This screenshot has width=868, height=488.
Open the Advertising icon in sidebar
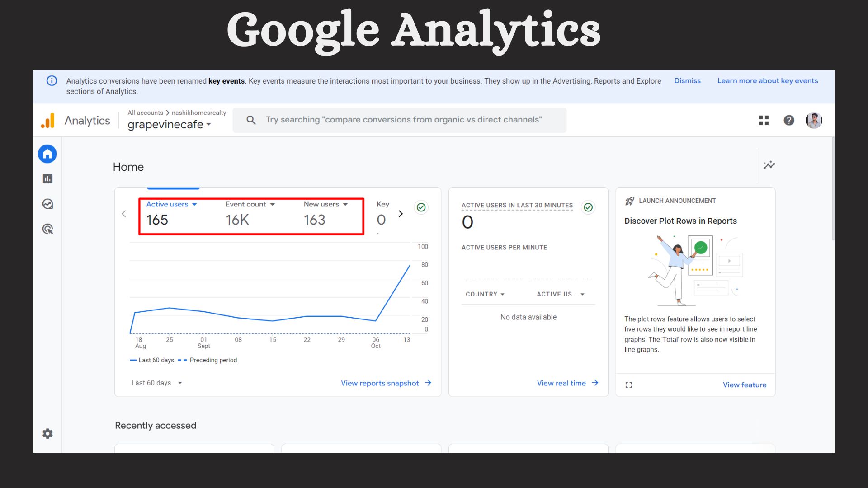tap(47, 229)
